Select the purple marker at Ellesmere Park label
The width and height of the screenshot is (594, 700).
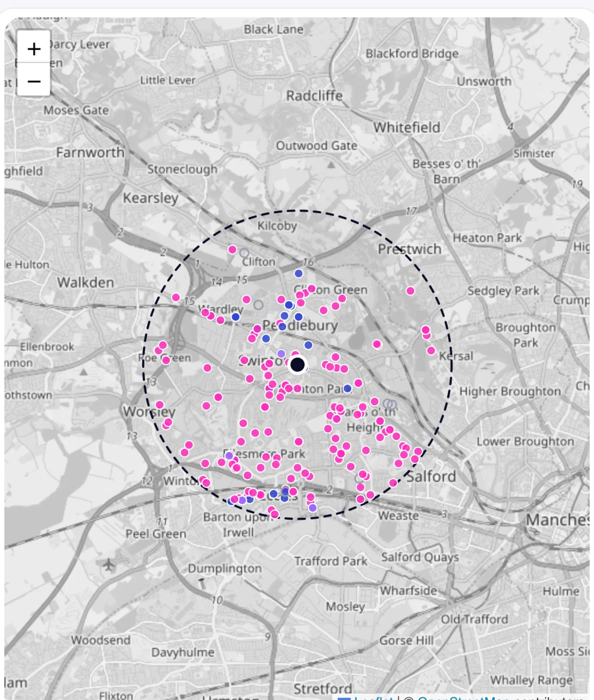point(229,455)
